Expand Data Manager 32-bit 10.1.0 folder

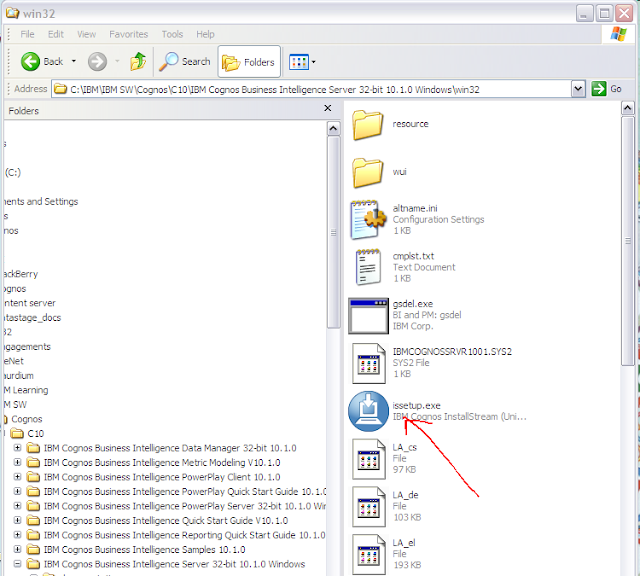point(17,448)
